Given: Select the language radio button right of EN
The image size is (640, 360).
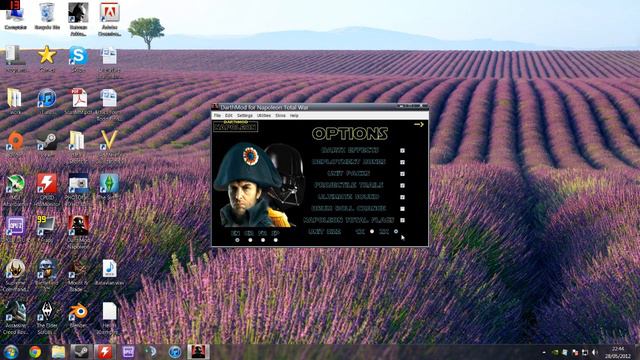Looking at the screenshot, I should (x=250, y=240).
